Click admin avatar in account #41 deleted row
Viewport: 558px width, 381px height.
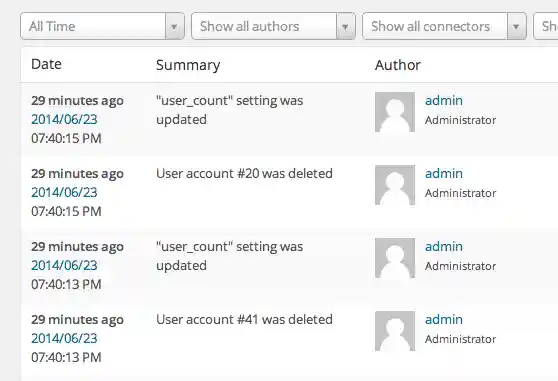(395, 331)
